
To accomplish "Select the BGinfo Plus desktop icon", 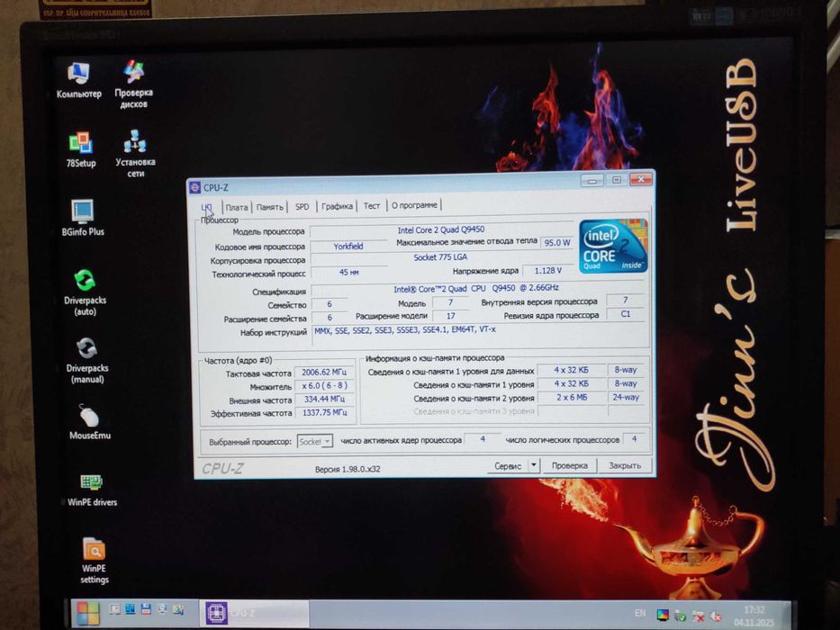I will click(x=83, y=218).
